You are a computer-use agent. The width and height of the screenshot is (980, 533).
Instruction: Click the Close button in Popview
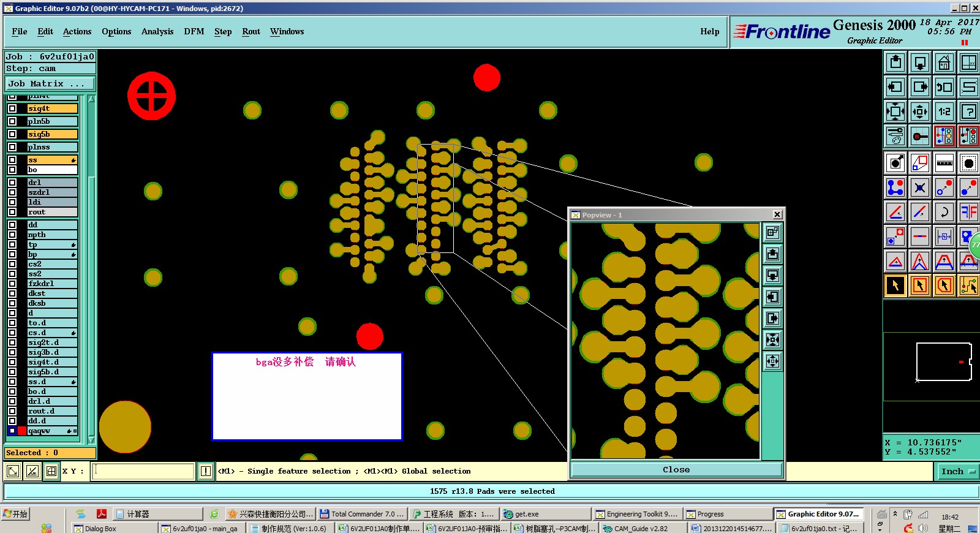click(x=676, y=470)
